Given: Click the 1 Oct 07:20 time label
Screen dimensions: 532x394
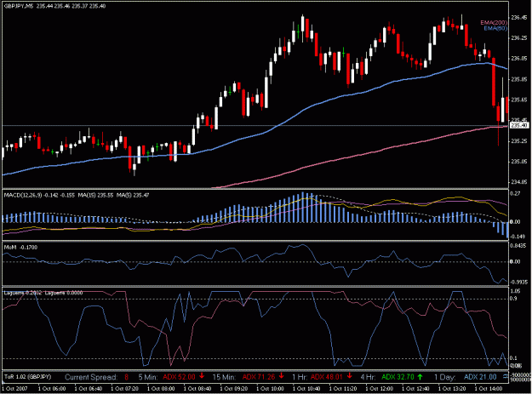Looking at the screenshot, I should click(x=124, y=389).
